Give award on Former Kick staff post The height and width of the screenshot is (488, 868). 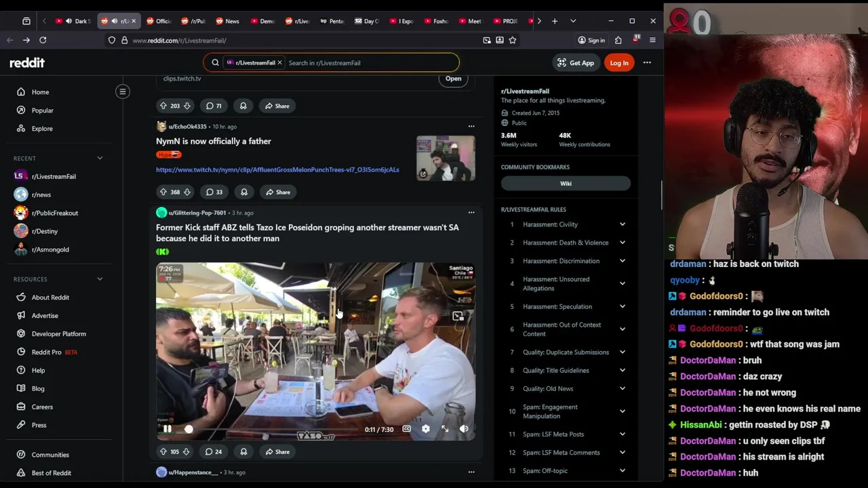(243, 451)
